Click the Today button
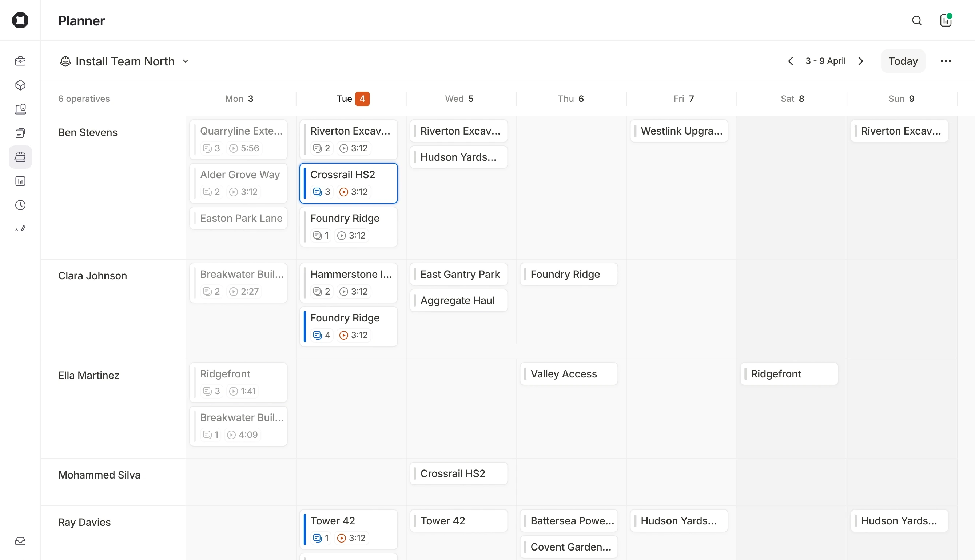This screenshot has height=560, width=975. pyautogui.click(x=903, y=61)
